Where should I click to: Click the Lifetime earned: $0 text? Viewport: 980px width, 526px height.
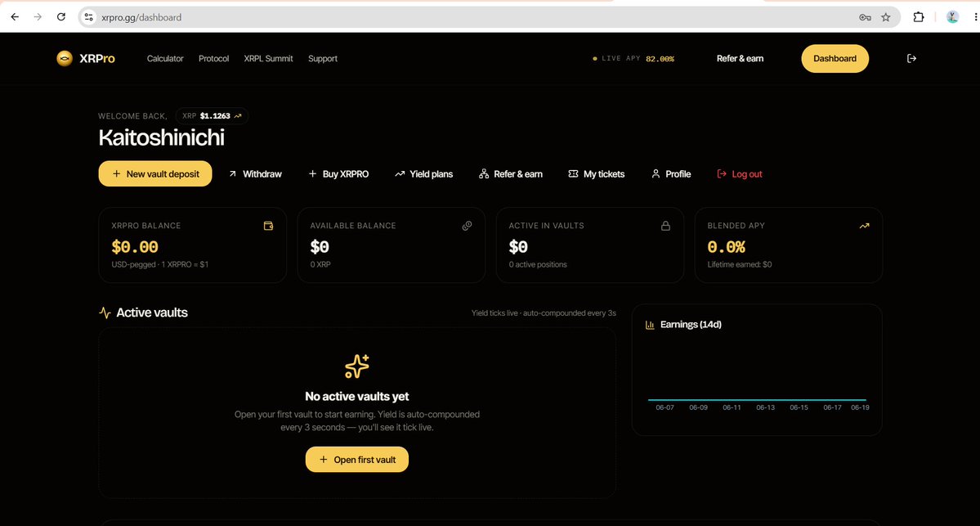tap(740, 264)
